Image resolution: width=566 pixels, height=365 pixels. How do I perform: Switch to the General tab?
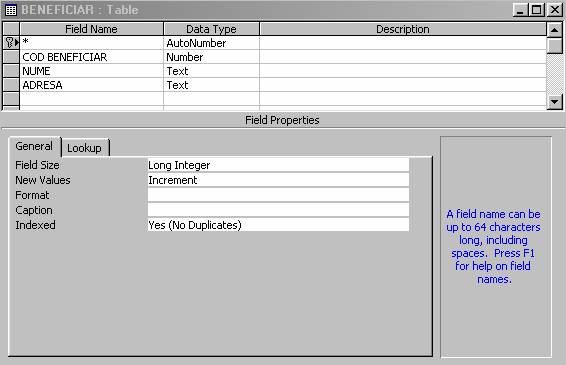click(35, 146)
